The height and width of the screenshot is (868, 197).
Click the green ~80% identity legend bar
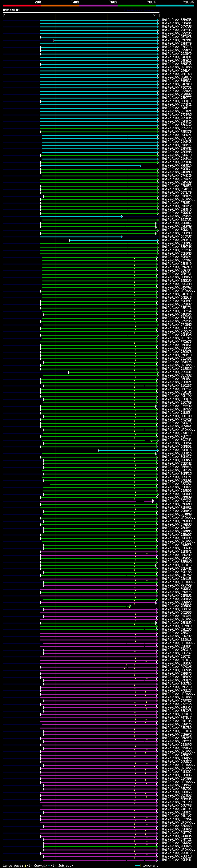click(x=137, y=6)
